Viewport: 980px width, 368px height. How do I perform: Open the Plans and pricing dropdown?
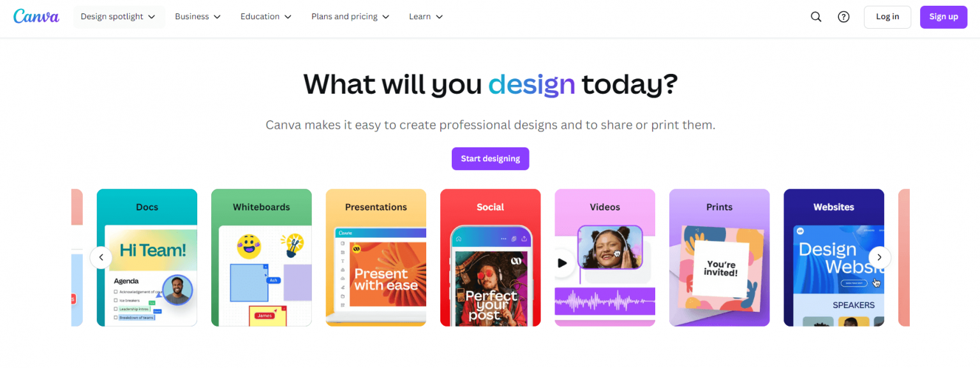point(350,17)
